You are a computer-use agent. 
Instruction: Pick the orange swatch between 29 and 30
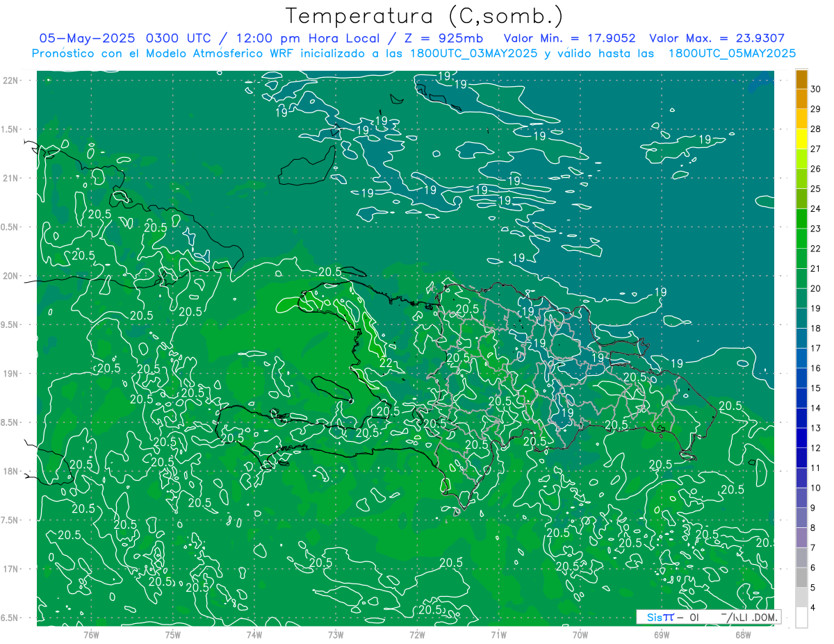pyautogui.click(x=802, y=99)
